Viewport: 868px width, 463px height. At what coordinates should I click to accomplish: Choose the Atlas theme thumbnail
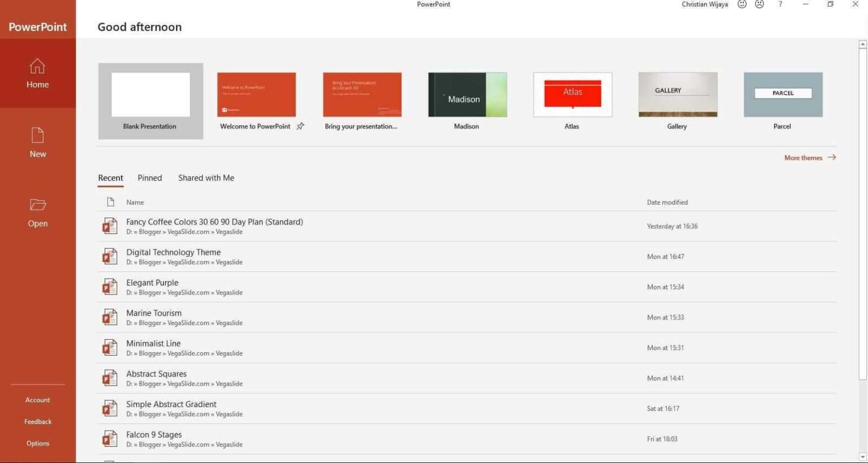(x=572, y=95)
